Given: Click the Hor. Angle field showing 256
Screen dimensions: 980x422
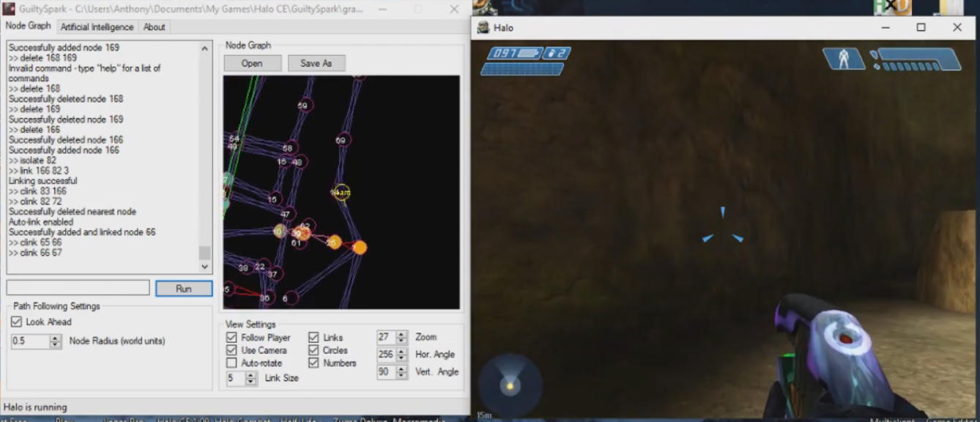Looking at the screenshot, I should [x=386, y=355].
